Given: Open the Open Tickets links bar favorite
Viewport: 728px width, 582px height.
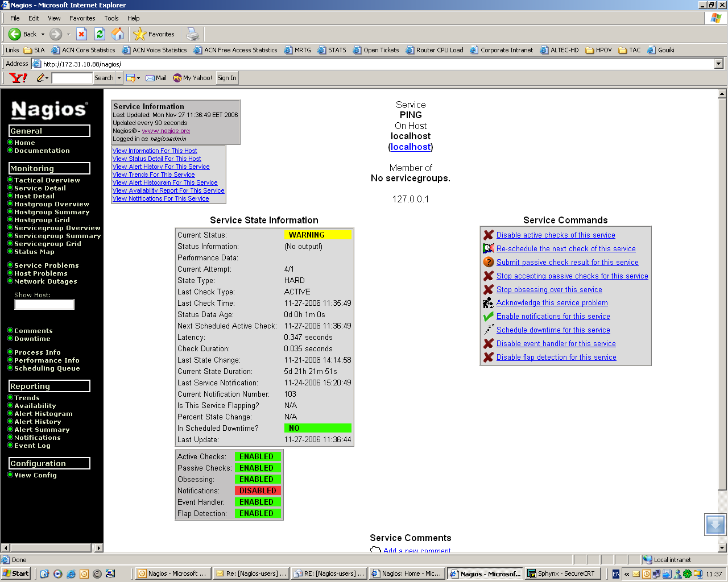Looking at the screenshot, I should (376, 50).
